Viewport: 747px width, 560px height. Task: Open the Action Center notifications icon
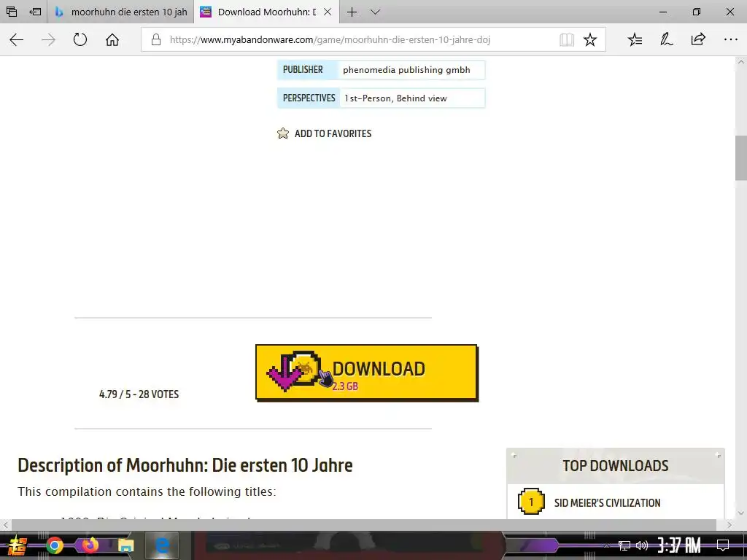point(723,545)
